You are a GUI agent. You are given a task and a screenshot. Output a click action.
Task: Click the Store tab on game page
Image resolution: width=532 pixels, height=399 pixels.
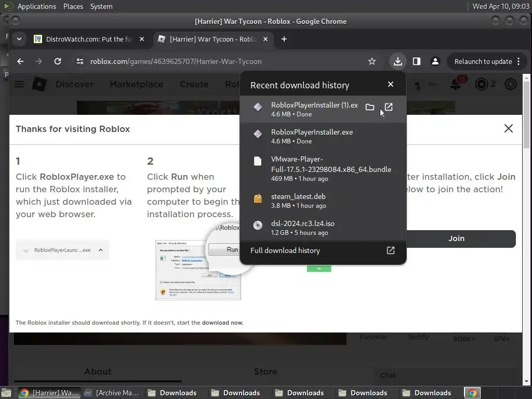[265, 371]
